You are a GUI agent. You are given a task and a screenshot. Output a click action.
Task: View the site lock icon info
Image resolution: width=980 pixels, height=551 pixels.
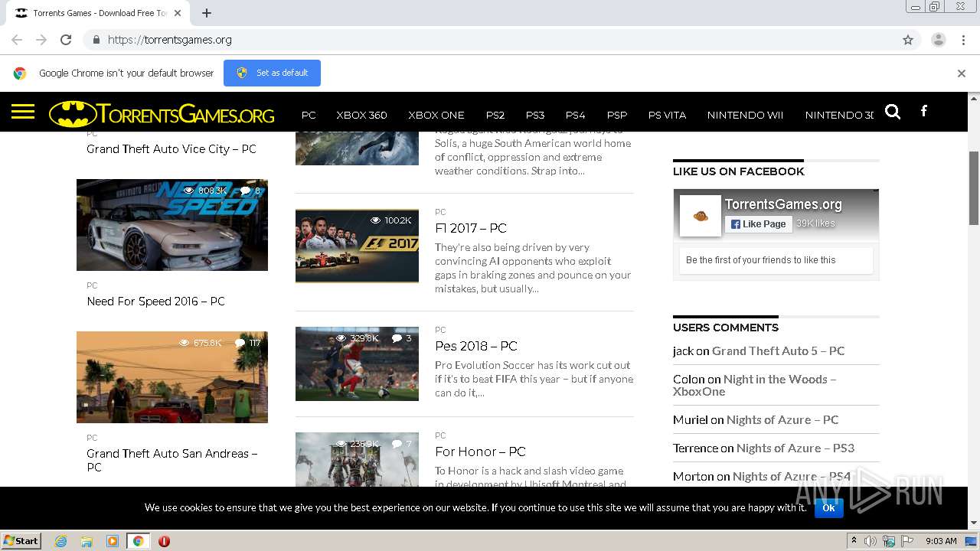click(x=96, y=40)
